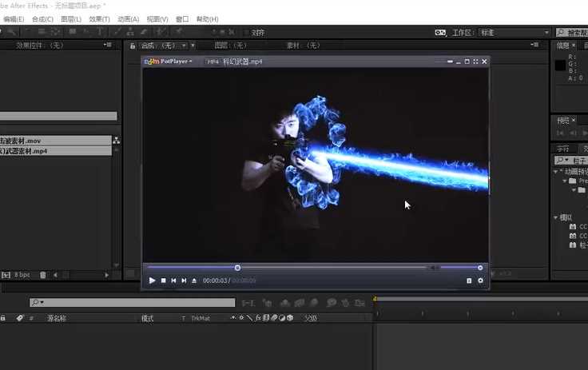Collapse the 动画预设 tree group
588x370 pixels.
point(555,172)
